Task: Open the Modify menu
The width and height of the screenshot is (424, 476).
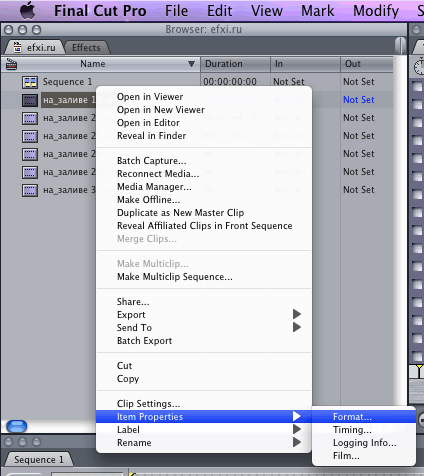Action: click(x=376, y=11)
